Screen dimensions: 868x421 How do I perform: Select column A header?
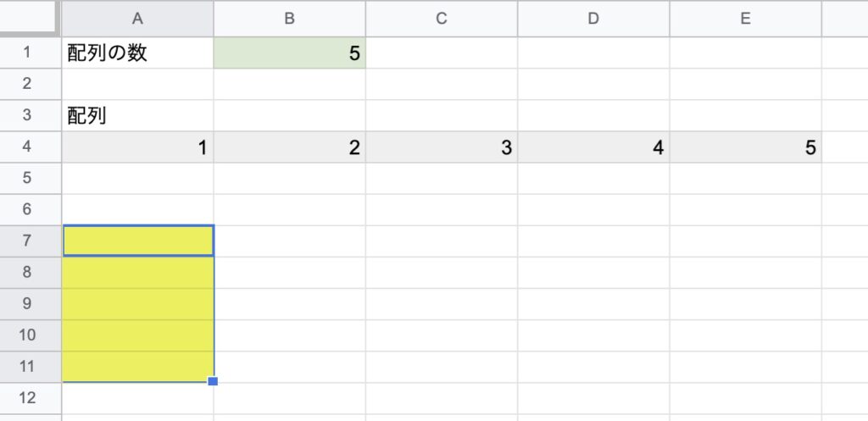point(137,19)
